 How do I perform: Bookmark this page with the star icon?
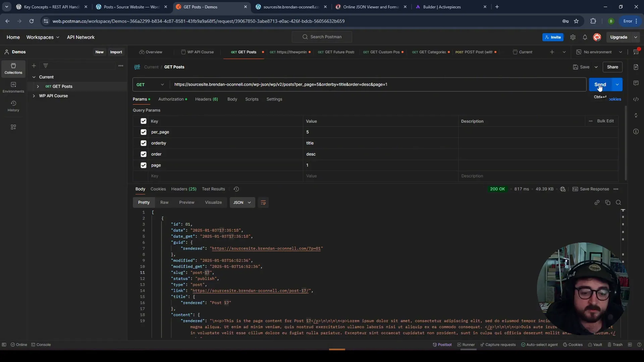click(576, 21)
